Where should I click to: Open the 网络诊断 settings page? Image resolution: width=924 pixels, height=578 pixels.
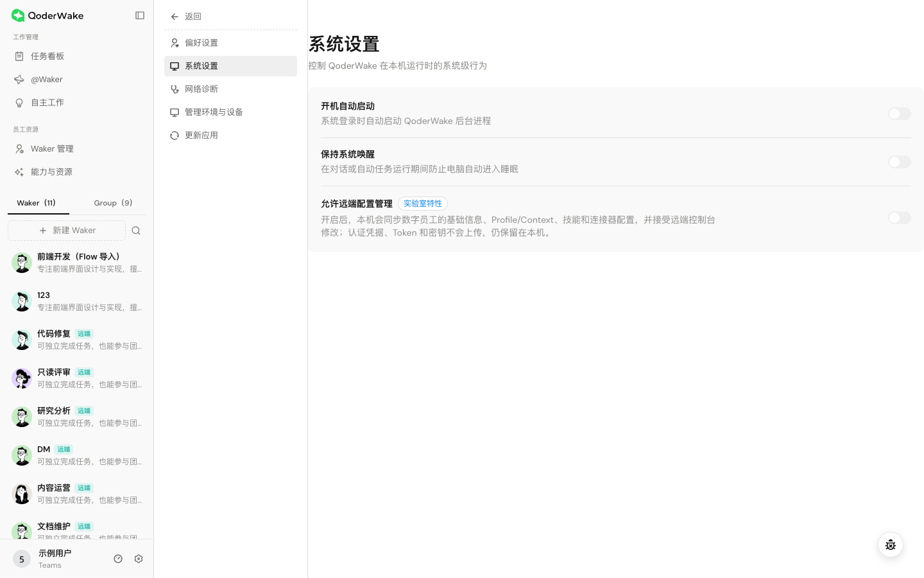(230, 89)
